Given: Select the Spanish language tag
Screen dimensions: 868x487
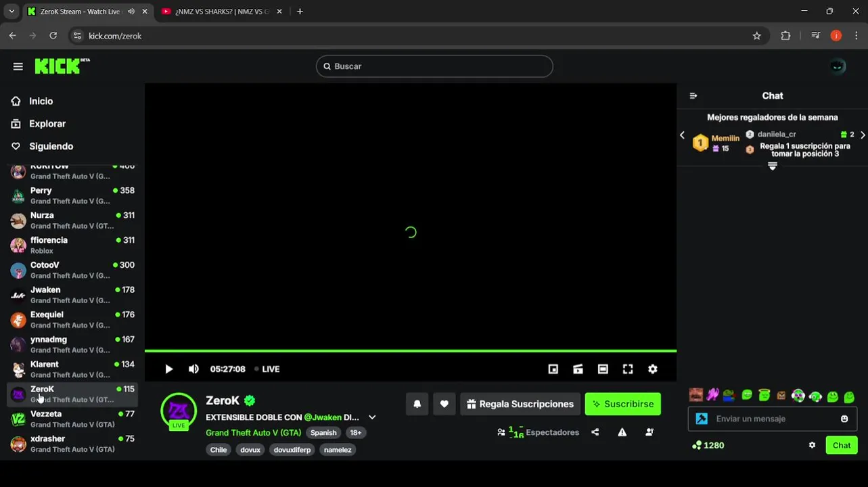Looking at the screenshot, I should point(323,433).
